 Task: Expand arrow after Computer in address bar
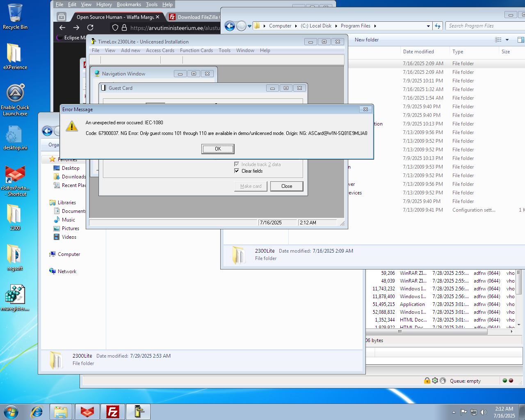296,26
